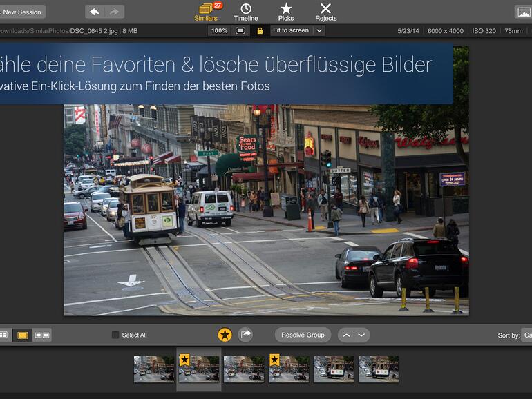The image size is (532, 399).
Task: Start a New Session
Action: (22, 12)
